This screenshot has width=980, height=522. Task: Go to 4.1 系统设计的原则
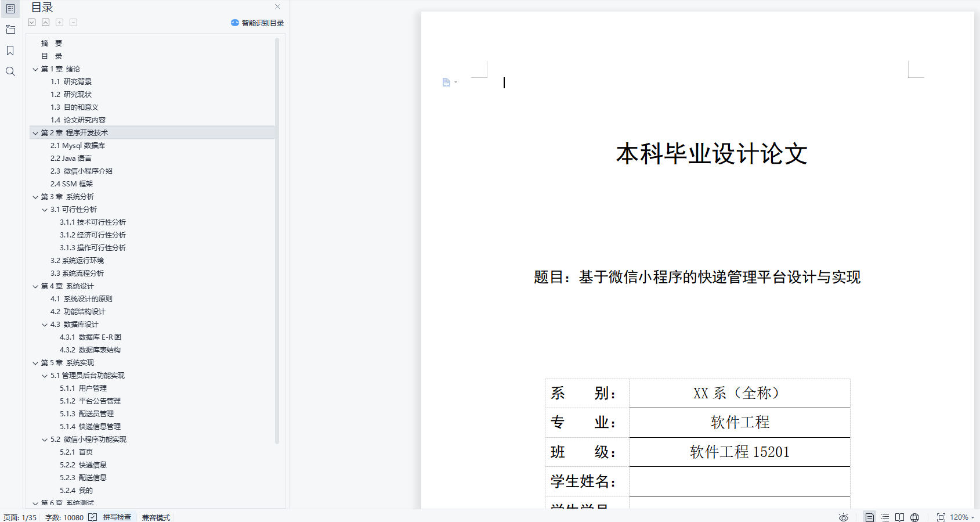pyautogui.click(x=81, y=299)
